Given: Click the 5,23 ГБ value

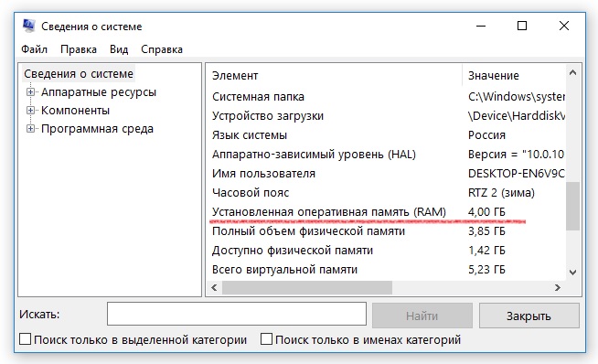Looking at the screenshot, I should click(486, 270).
